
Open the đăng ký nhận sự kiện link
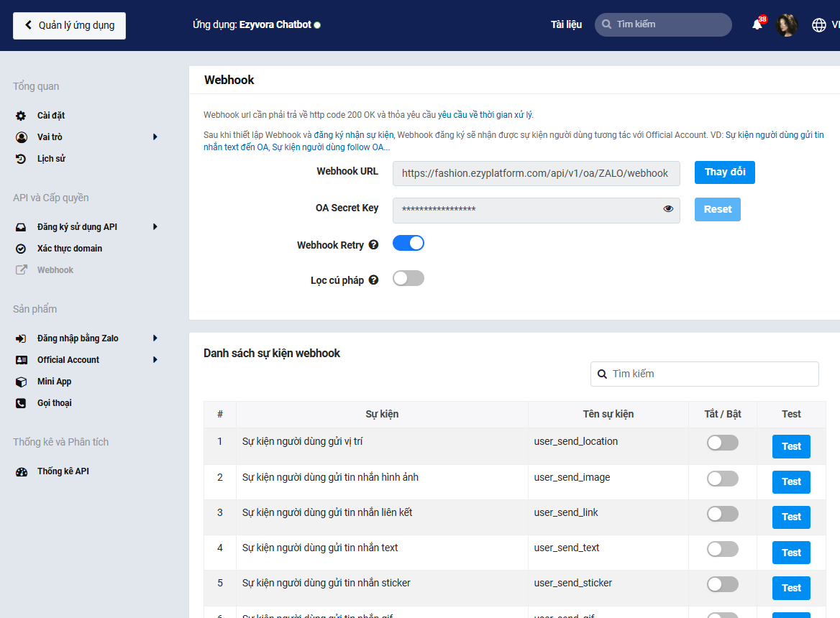coord(354,135)
